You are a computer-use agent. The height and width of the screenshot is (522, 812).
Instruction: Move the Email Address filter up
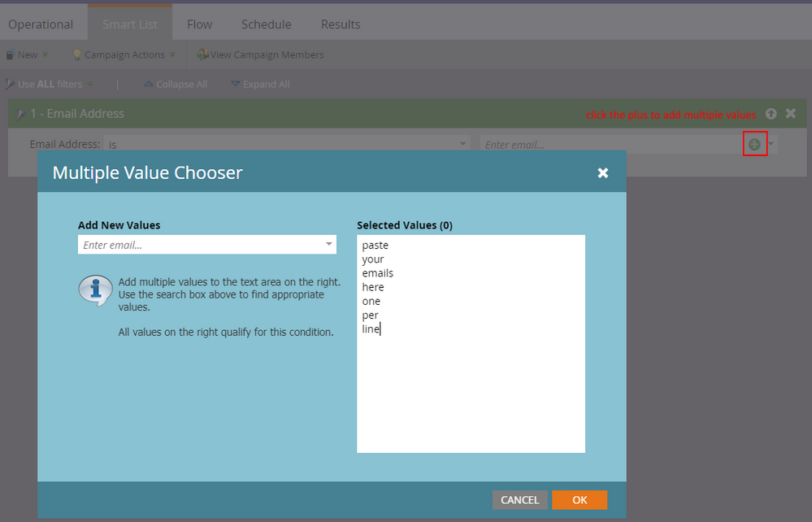point(771,114)
